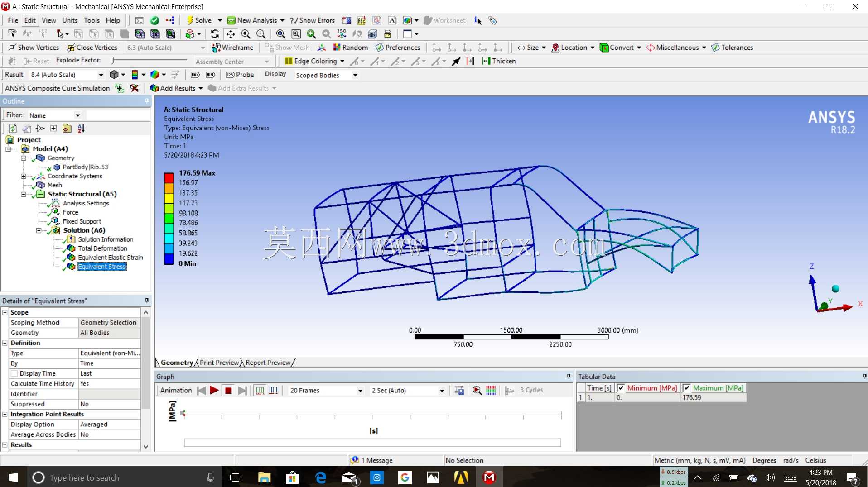Click the Probe tool
Viewport: 868px width, 487px height.
coord(240,75)
